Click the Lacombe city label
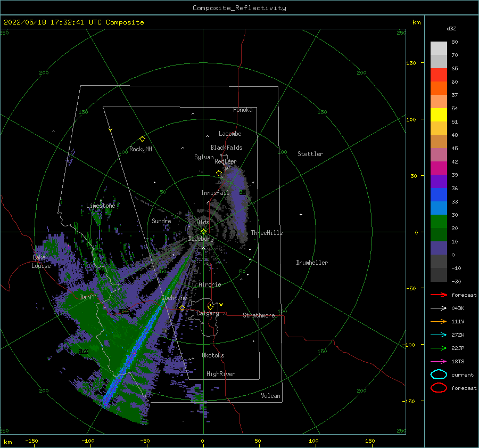479x448 pixels. pos(230,134)
